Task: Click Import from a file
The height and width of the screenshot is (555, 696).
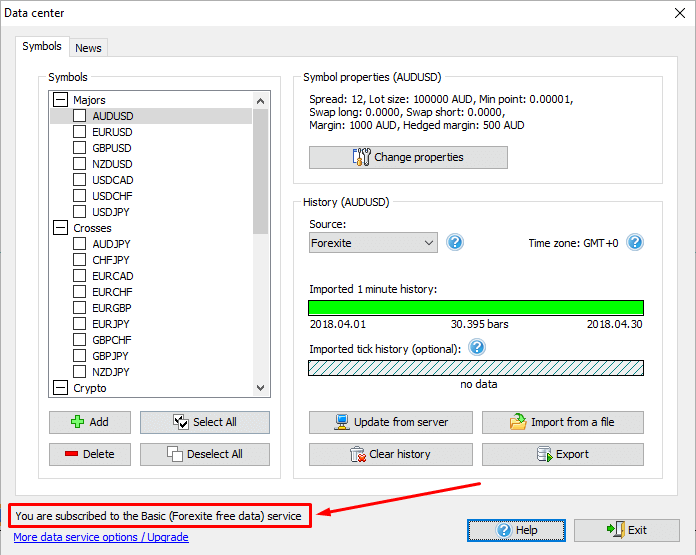Action: [562, 422]
